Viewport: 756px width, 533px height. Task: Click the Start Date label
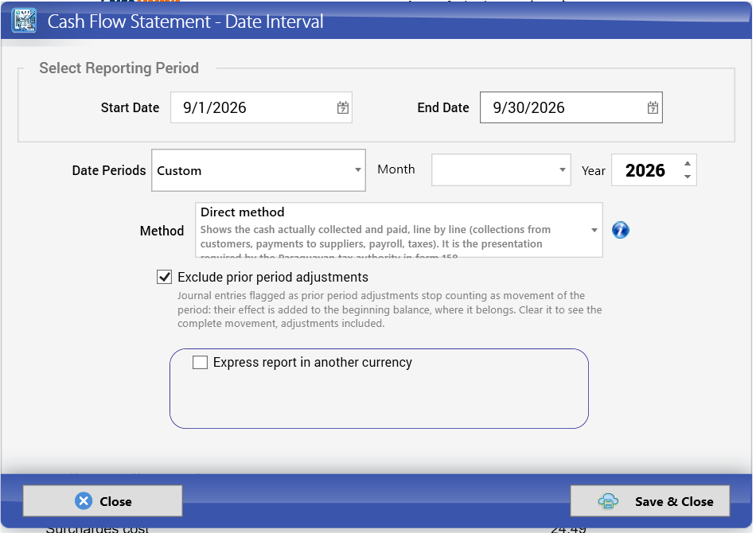pyautogui.click(x=131, y=107)
